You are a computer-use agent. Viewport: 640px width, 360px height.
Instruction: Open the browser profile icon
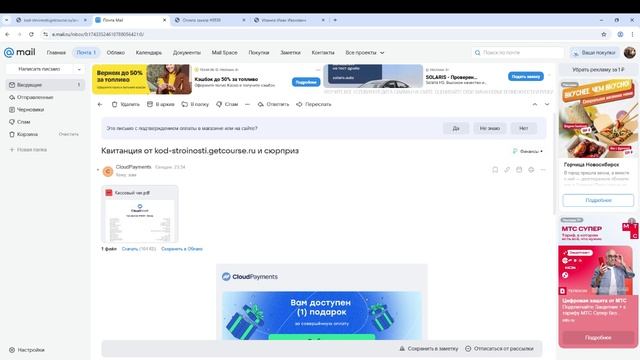pyautogui.click(x=620, y=34)
